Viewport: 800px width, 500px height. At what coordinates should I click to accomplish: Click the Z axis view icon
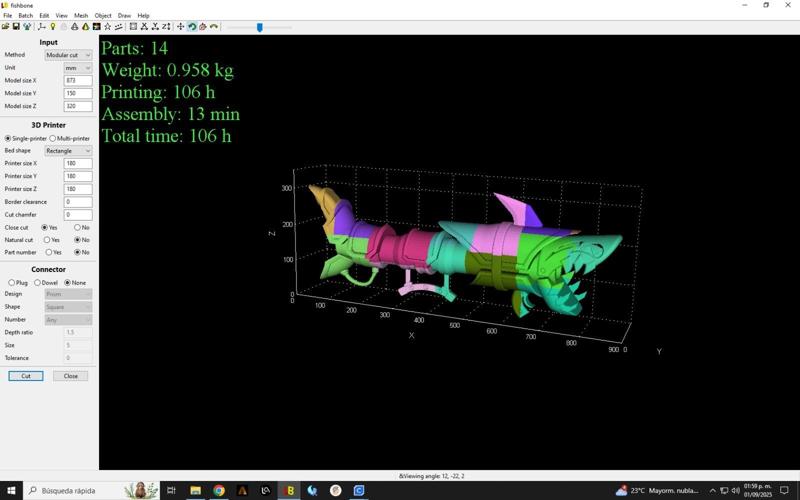[166, 27]
